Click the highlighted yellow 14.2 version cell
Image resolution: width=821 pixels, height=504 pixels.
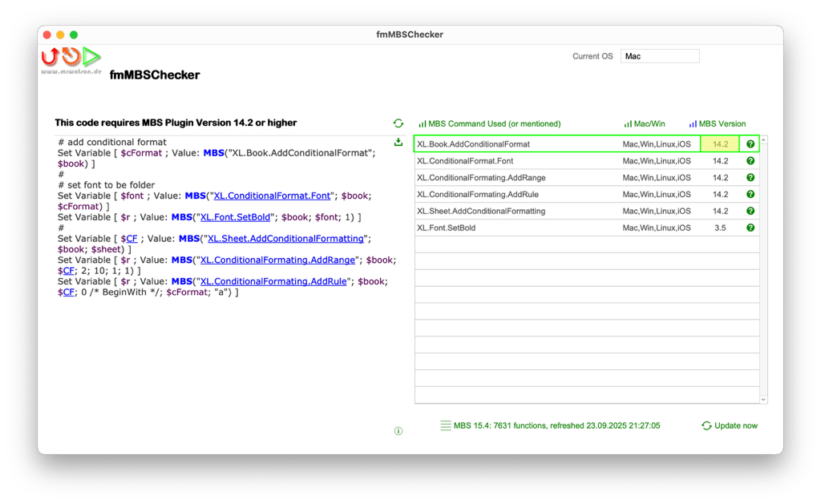720,143
